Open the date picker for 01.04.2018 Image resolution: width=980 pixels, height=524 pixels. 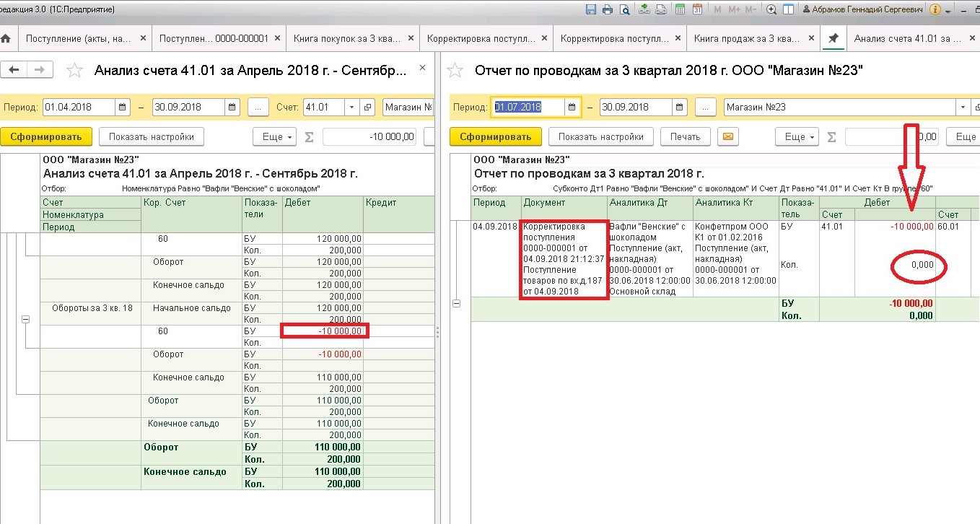tap(122, 107)
